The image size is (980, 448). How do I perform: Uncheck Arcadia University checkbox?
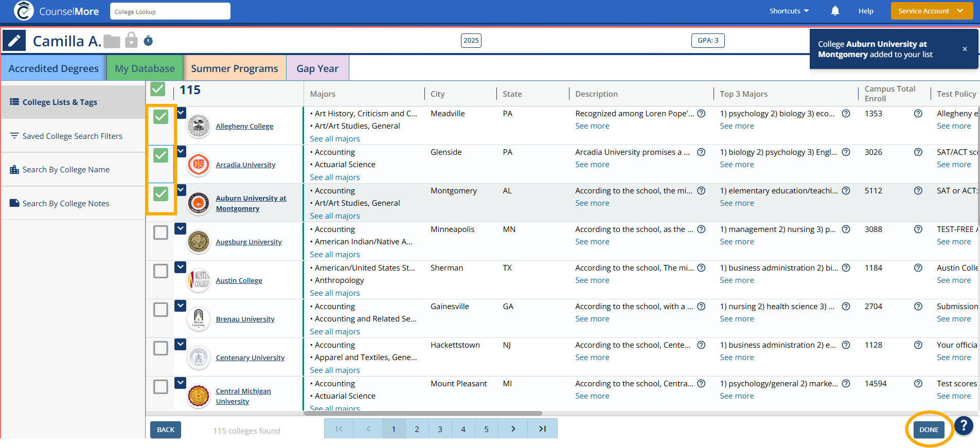161,155
